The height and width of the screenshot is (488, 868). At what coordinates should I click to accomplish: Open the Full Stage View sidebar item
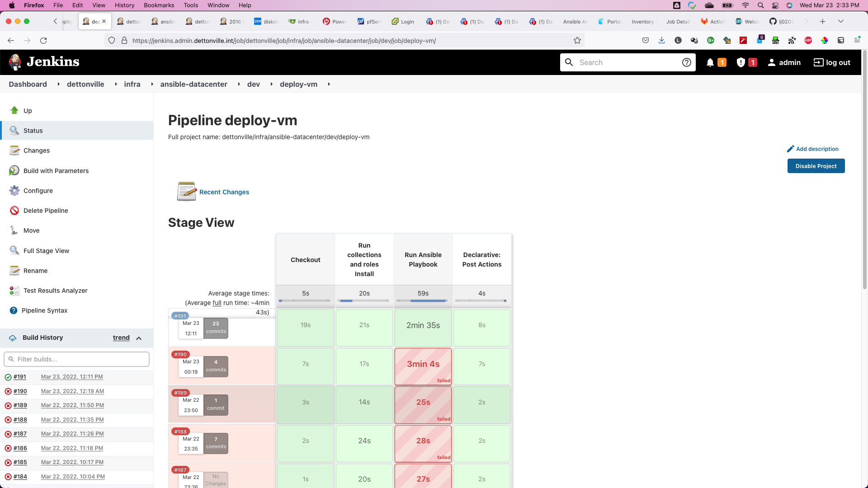point(46,250)
